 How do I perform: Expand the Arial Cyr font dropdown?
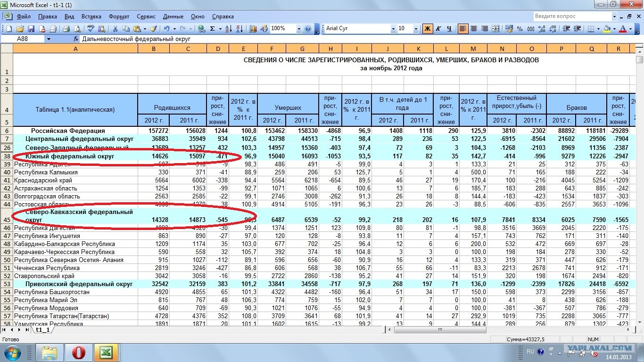(x=393, y=29)
